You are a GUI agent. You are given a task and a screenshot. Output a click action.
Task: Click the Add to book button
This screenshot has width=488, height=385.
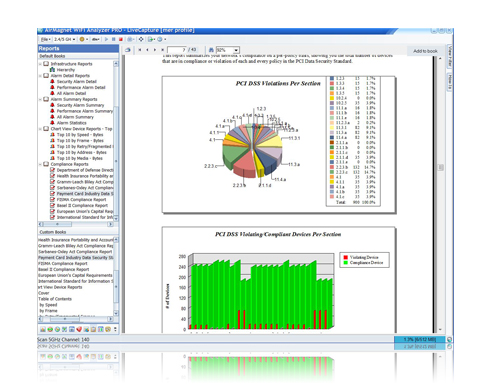click(425, 51)
